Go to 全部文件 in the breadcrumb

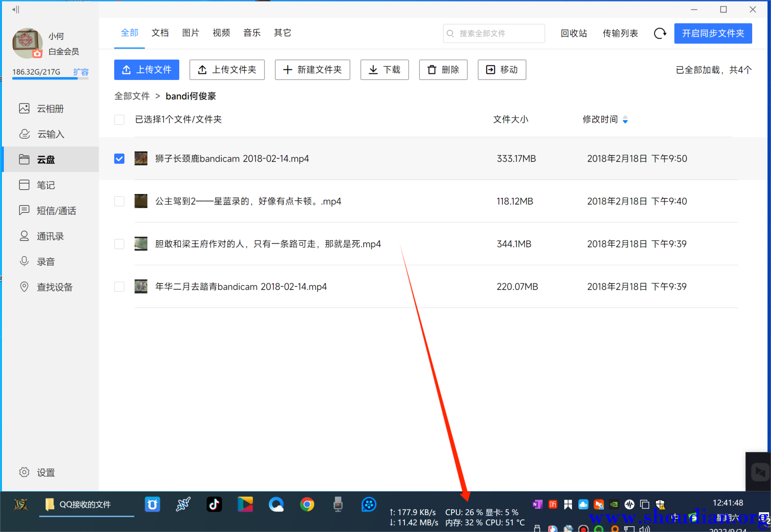132,96
